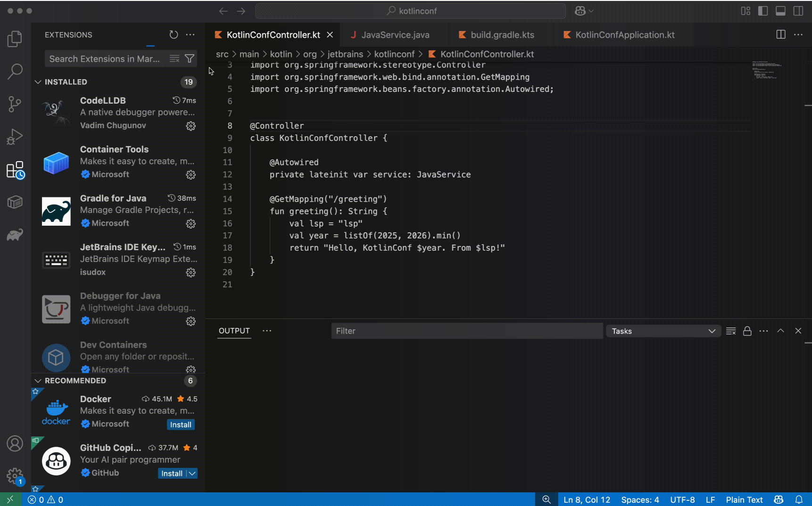Open Ln 8, Col 12 go-to-line
Image resolution: width=812 pixels, height=506 pixels.
pos(587,499)
